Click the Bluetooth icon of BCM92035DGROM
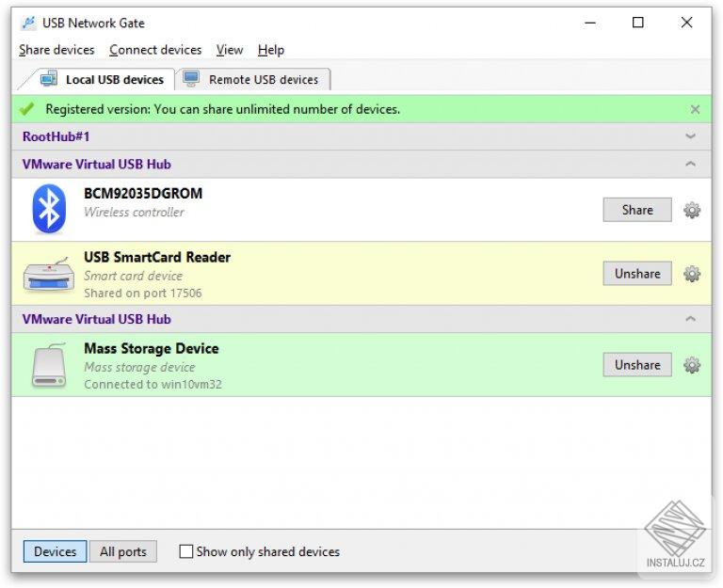Image resolution: width=723 pixels, height=588 pixels. pyautogui.click(x=49, y=209)
